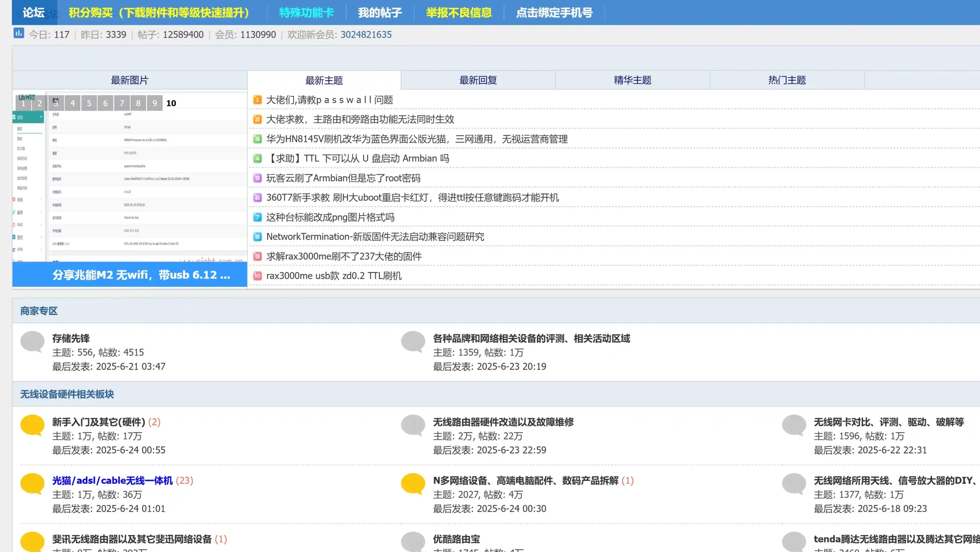Open the 优酷路由宝 board
Viewport: 980px width, 552px height.
coord(456,539)
